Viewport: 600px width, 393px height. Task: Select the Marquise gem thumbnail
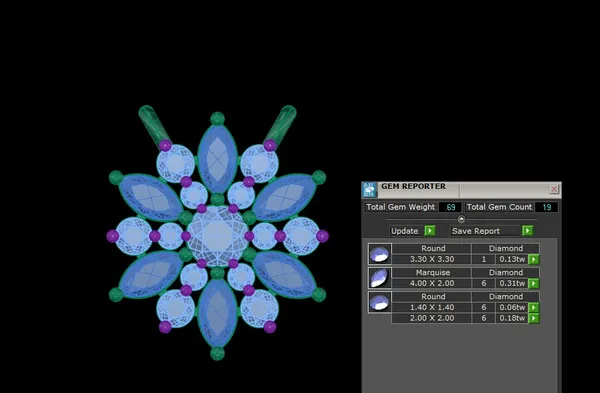380,278
